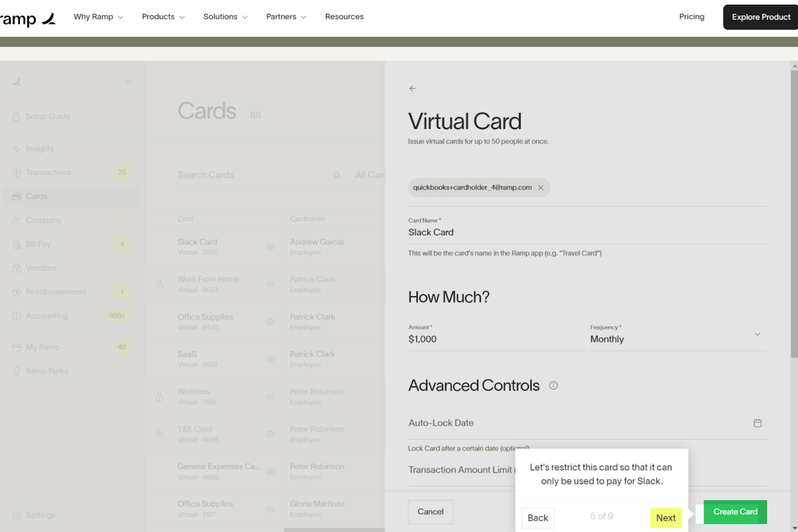Click the Insights lightning icon
The width and height of the screenshot is (798, 532).
click(17, 149)
